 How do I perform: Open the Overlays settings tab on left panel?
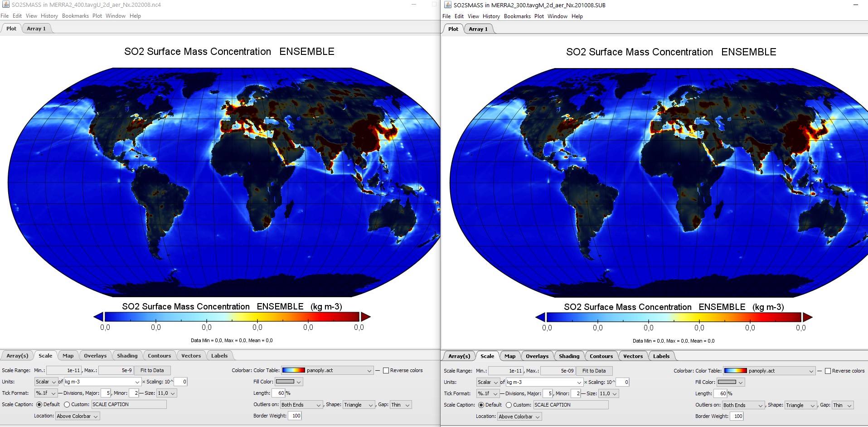click(x=95, y=355)
